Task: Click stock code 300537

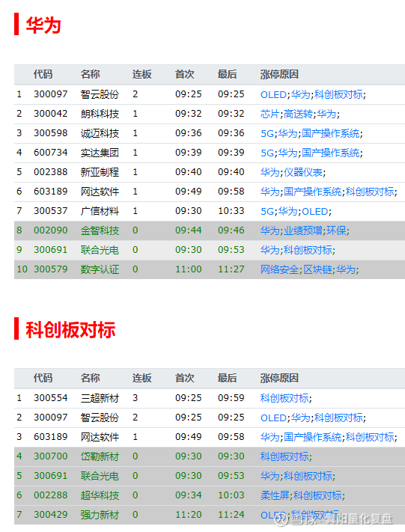Action: (51, 211)
